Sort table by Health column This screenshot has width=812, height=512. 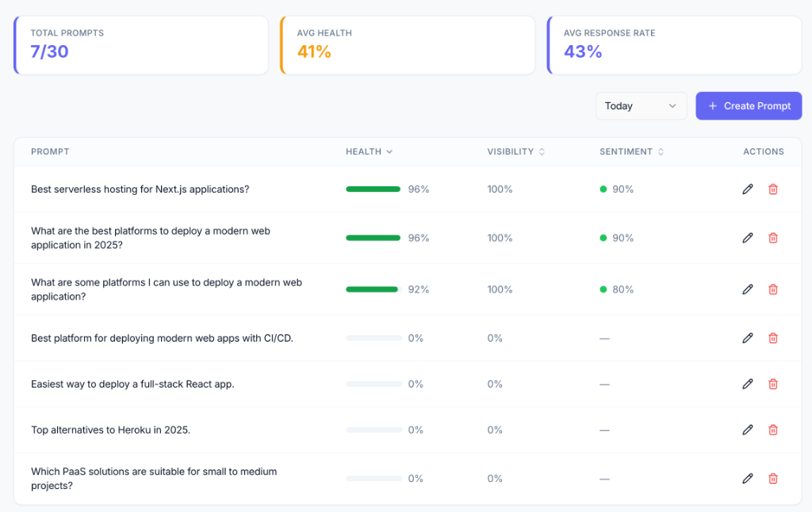(369, 151)
